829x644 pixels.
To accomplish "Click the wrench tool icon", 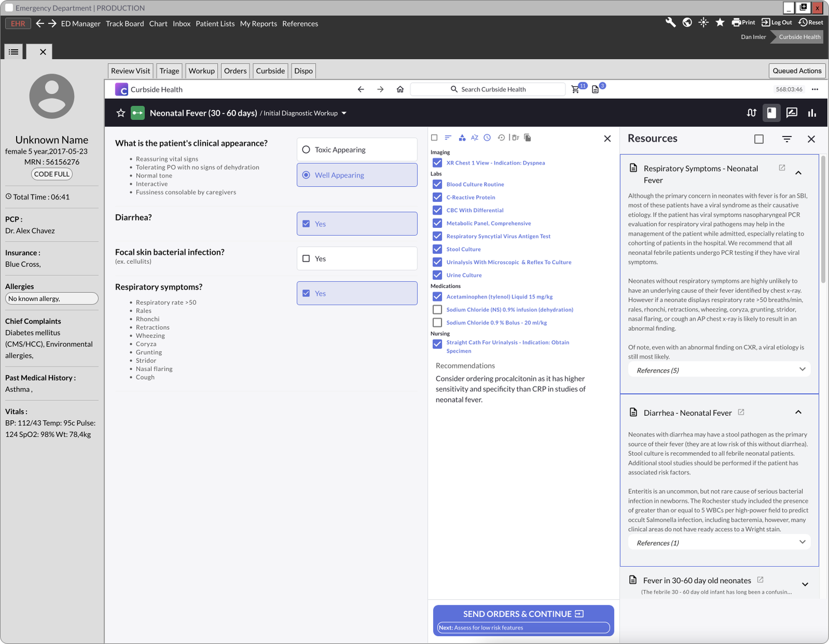I will pos(670,23).
